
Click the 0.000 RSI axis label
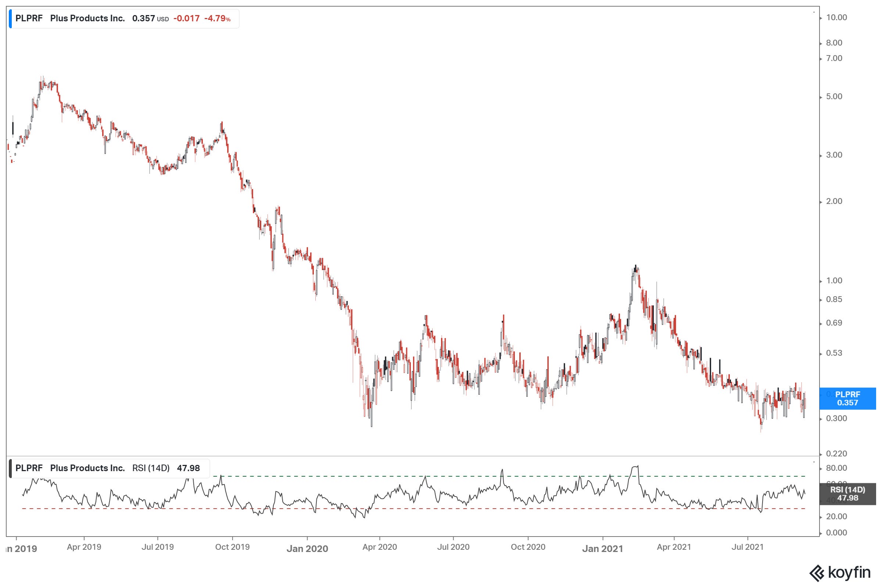(x=836, y=533)
